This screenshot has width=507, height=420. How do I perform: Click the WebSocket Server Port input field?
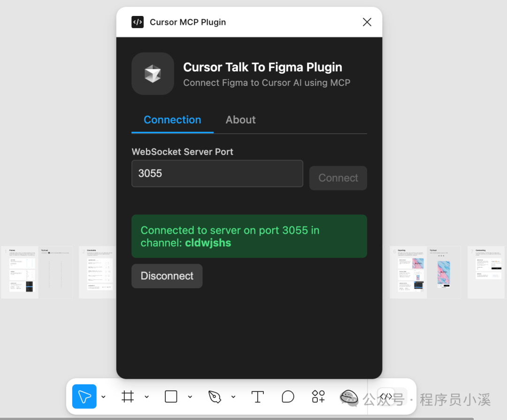(x=217, y=174)
